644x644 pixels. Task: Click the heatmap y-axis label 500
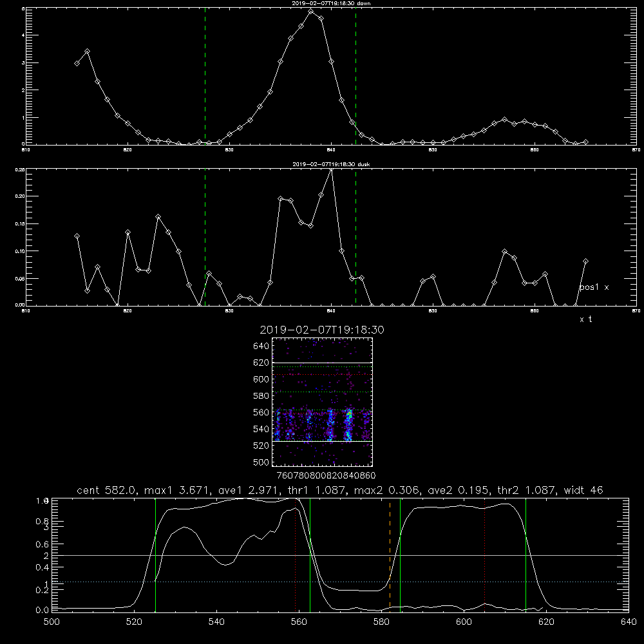coord(261,462)
